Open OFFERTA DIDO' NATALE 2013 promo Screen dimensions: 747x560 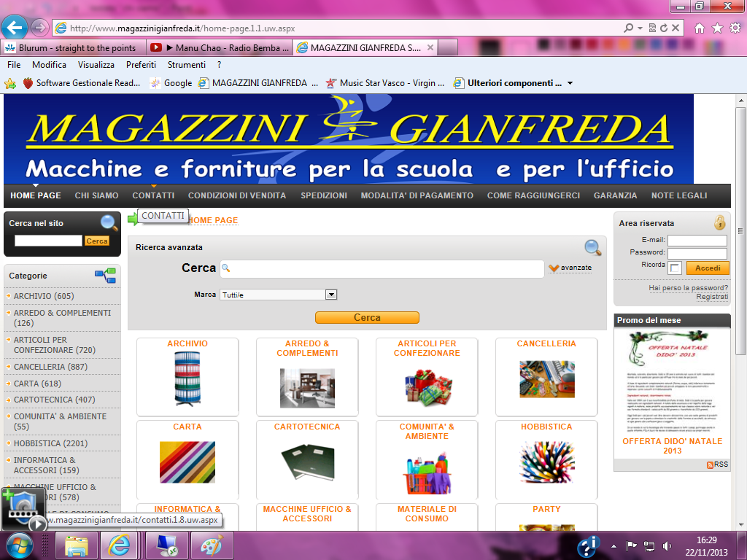(x=672, y=446)
